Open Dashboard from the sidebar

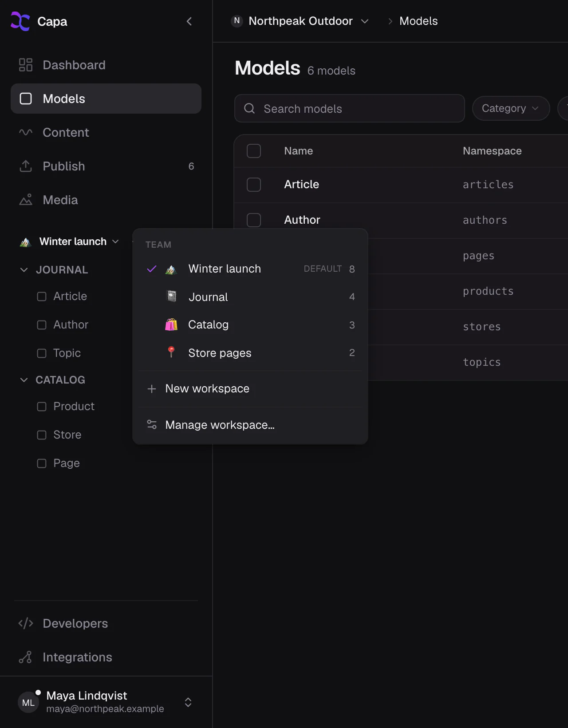[x=106, y=65]
